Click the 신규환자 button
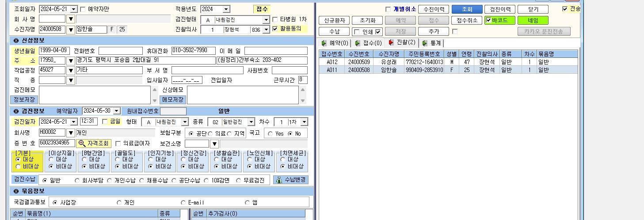 (334, 20)
